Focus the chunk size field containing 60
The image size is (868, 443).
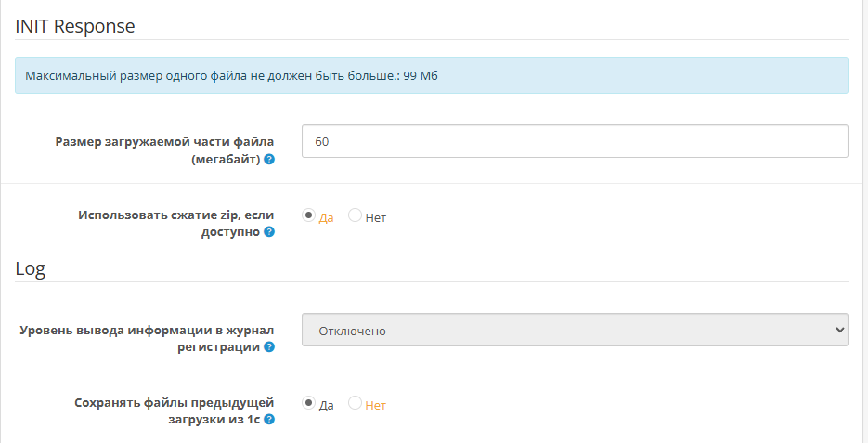point(574,142)
